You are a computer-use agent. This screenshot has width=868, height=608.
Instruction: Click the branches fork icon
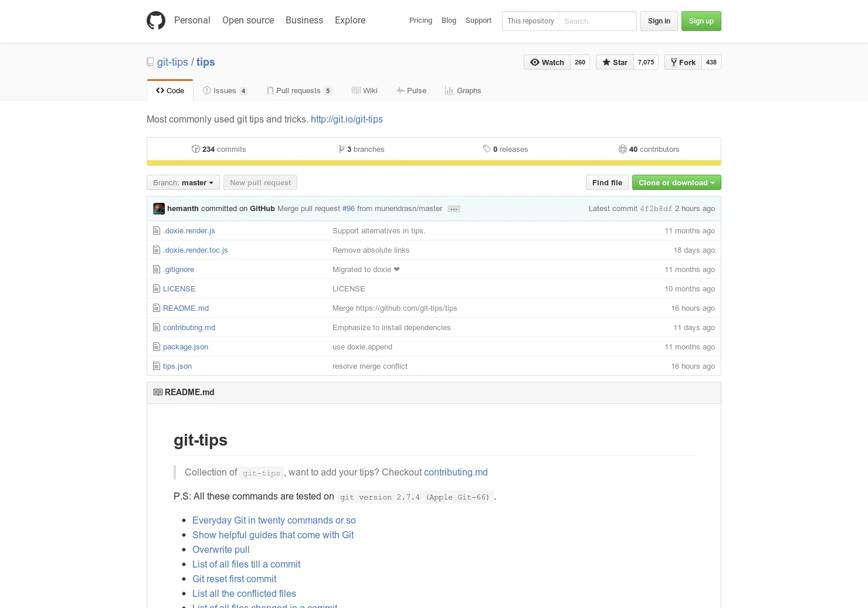[341, 149]
